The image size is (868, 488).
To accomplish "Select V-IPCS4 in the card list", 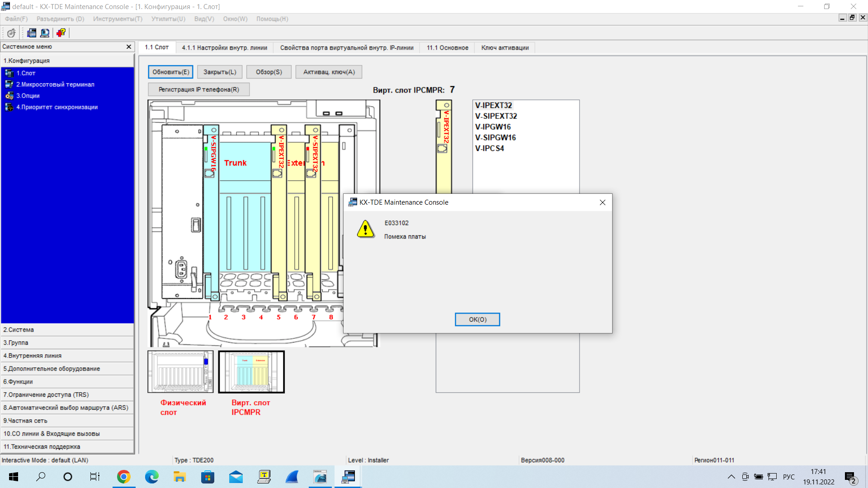I will pyautogui.click(x=489, y=148).
